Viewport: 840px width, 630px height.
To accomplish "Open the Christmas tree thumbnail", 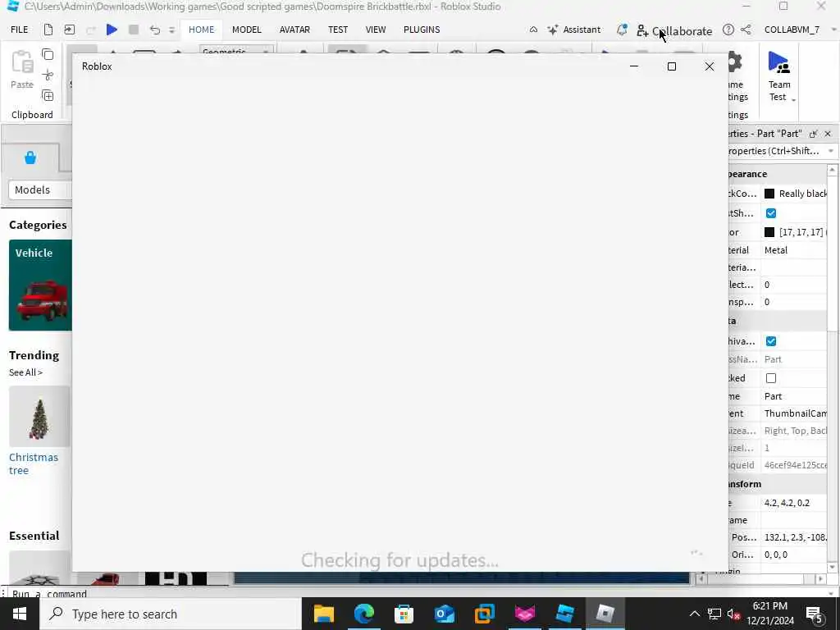I will pos(39,416).
